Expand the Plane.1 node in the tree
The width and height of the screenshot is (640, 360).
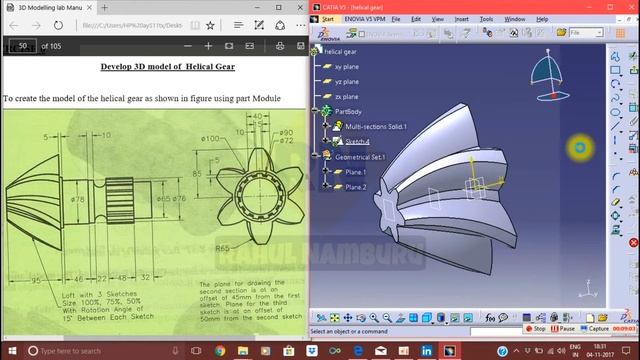click(x=326, y=171)
